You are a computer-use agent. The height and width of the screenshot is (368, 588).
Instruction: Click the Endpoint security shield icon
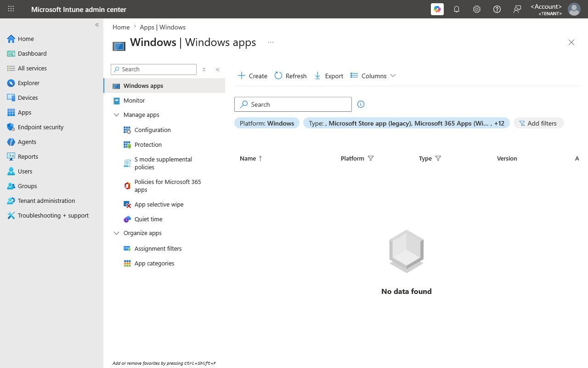tap(11, 127)
